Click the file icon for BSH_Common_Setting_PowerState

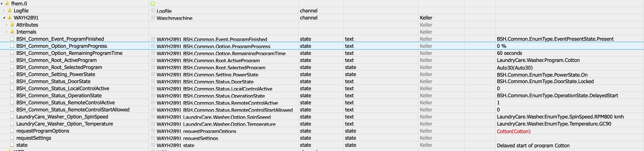[12, 74]
